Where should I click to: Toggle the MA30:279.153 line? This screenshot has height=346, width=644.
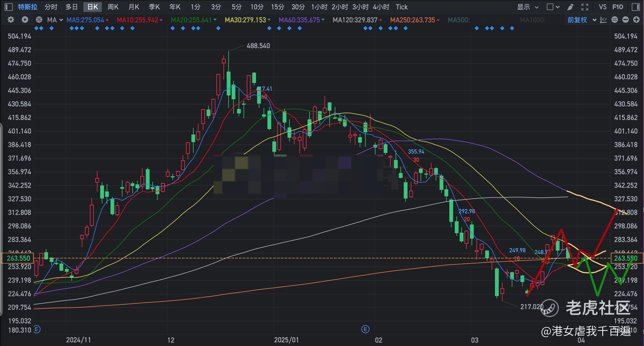click(x=248, y=20)
